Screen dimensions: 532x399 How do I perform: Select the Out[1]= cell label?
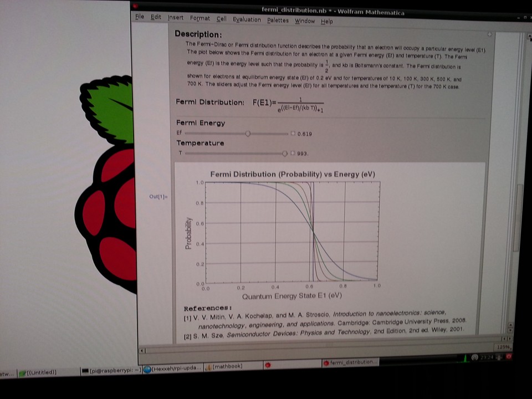[x=158, y=196]
